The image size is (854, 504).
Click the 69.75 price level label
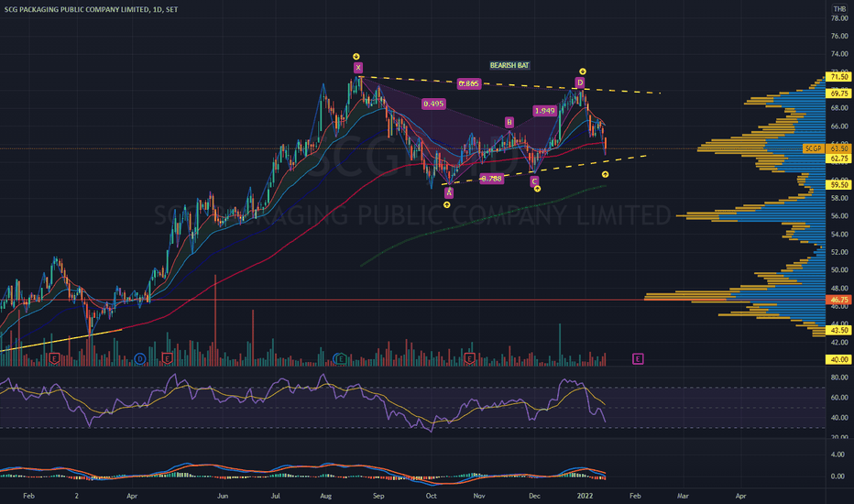(838, 93)
